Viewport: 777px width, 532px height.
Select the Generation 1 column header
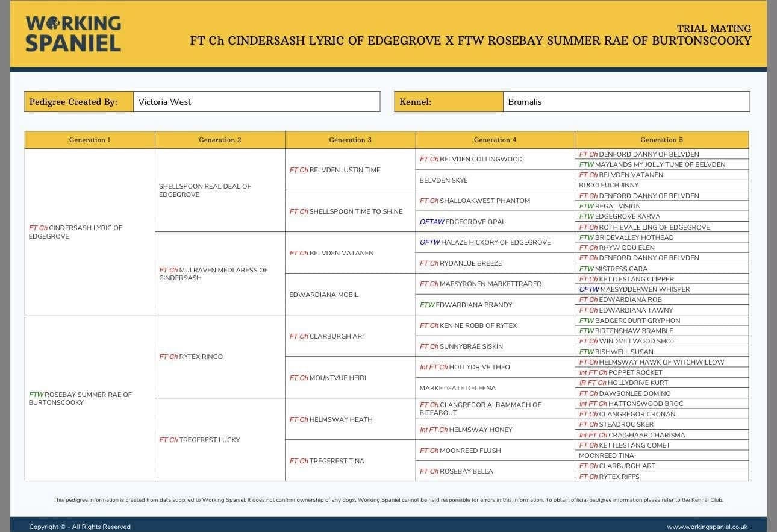(x=90, y=140)
